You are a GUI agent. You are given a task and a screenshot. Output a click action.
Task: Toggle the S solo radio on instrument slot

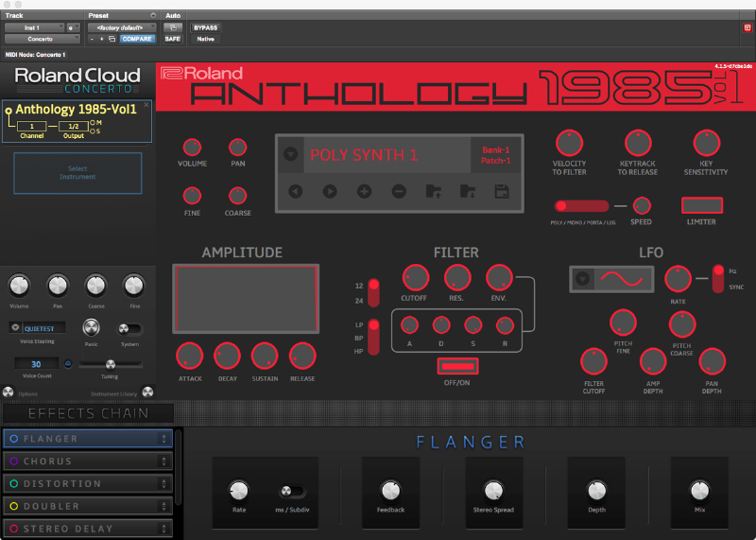tap(93, 131)
